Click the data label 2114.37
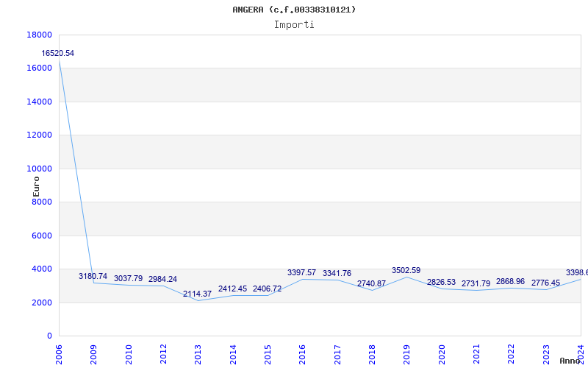 point(197,294)
